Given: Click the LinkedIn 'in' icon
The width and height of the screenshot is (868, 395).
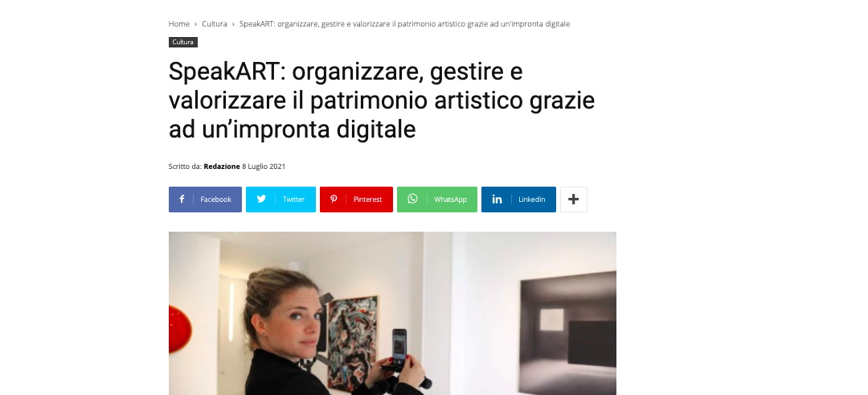Looking at the screenshot, I should [x=497, y=200].
